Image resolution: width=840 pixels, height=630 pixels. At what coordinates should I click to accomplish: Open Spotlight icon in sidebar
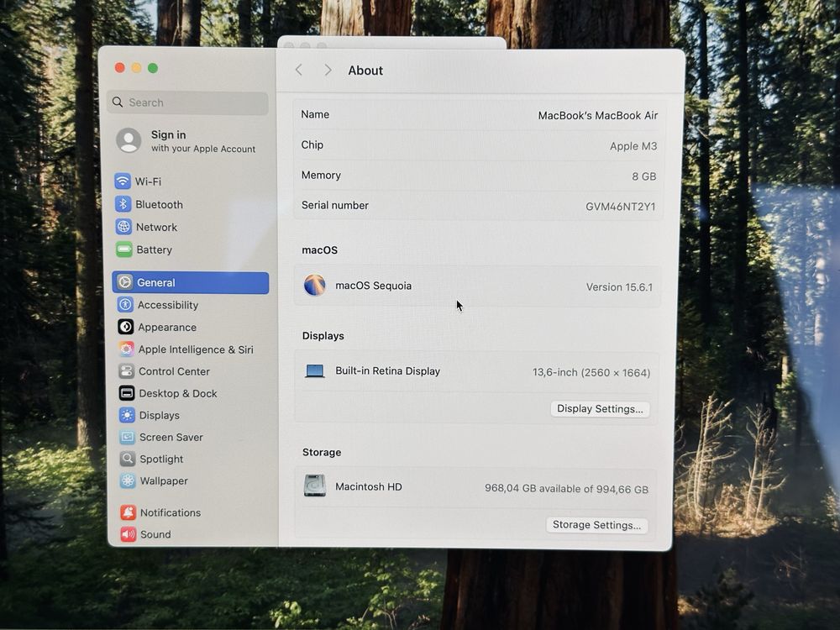(x=128, y=459)
